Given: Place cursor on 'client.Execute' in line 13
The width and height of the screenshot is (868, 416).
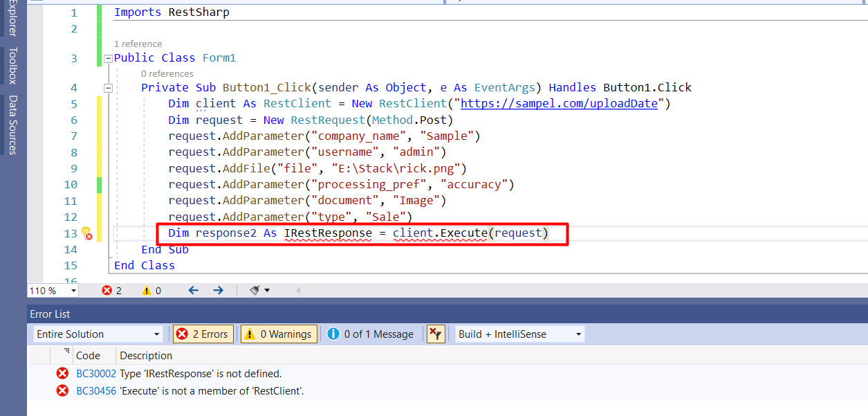Looking at the screenshot, I should pos(440,233).
